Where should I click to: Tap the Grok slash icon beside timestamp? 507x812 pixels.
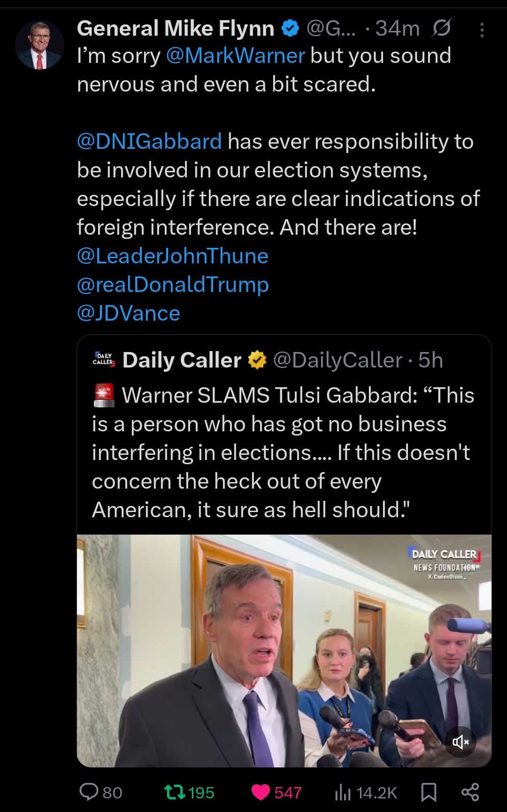pyautogui.click(x=441, y=29)
